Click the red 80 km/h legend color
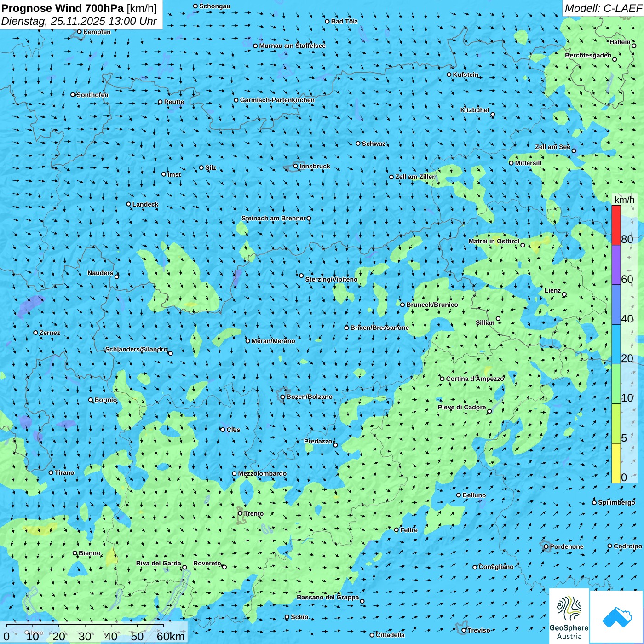This screenshot has width=644, height=644. (616, 225)
